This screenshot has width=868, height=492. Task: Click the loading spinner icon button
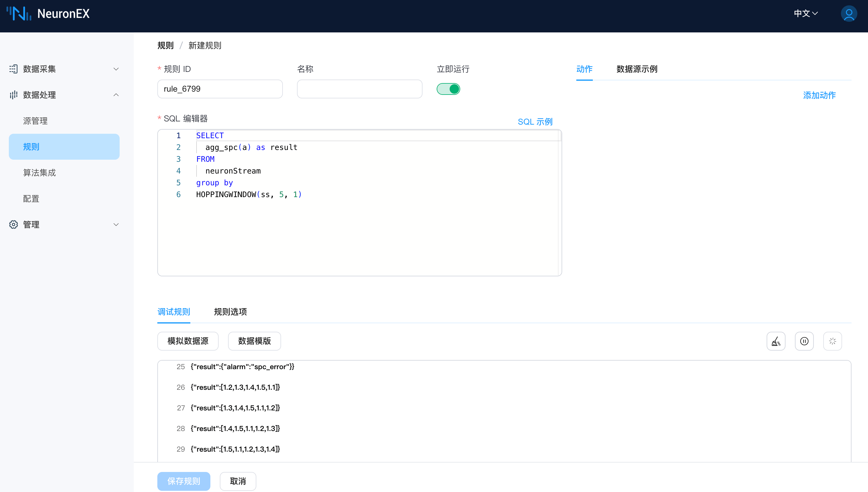point(832,341)
